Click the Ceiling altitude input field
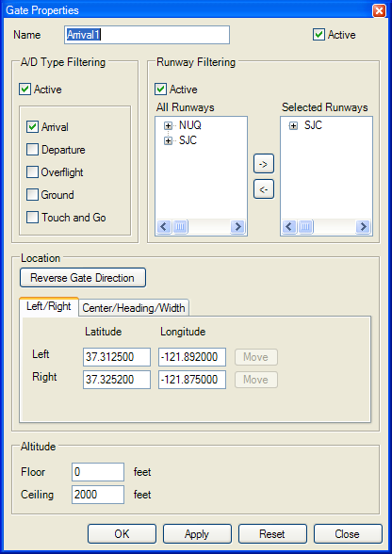392x554 pixels. coord(98,495)
